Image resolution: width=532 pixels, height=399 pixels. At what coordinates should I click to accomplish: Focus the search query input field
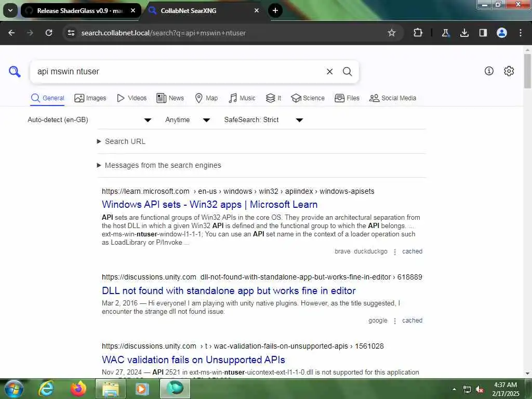[177, 72]
